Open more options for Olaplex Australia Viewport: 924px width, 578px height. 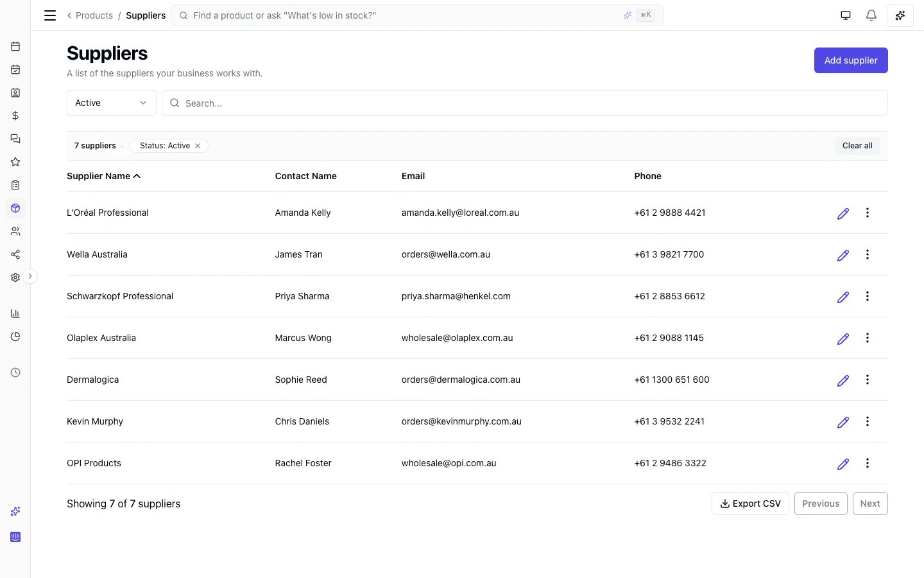pyautogui.click(x=868, y=338)
